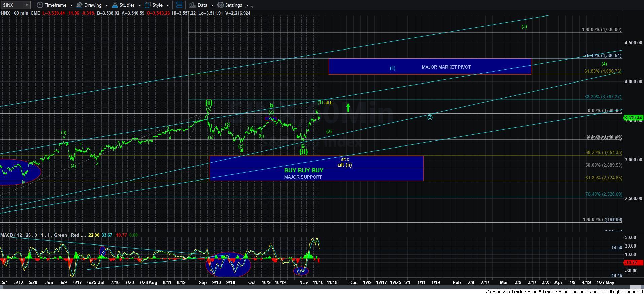Click the green up arrow drawing
The image size is (644, 294).
point(348,108)
